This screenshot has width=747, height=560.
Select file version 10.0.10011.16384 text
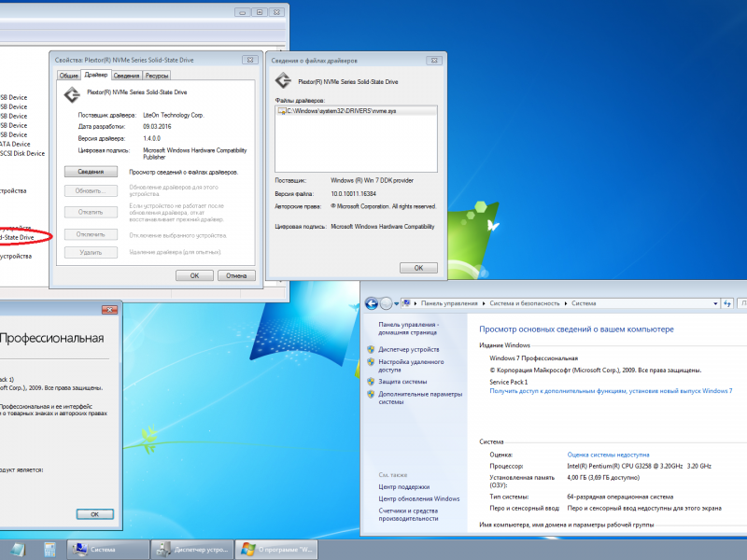[354, 194]
